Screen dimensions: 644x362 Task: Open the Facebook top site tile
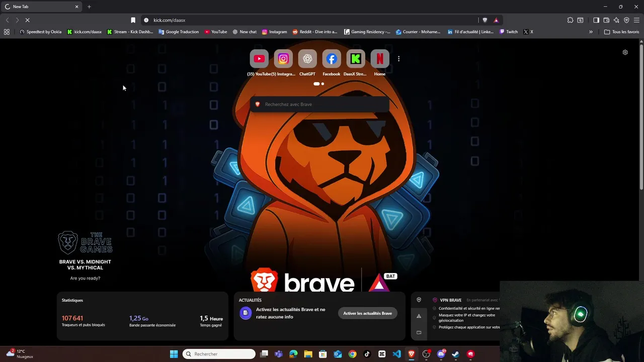coord(332,59)
